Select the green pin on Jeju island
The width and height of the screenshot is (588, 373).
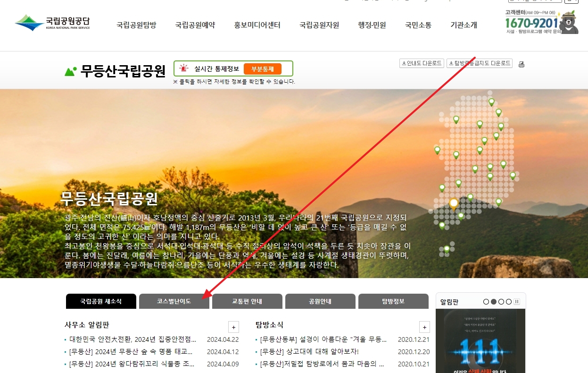tap(447, 249)
